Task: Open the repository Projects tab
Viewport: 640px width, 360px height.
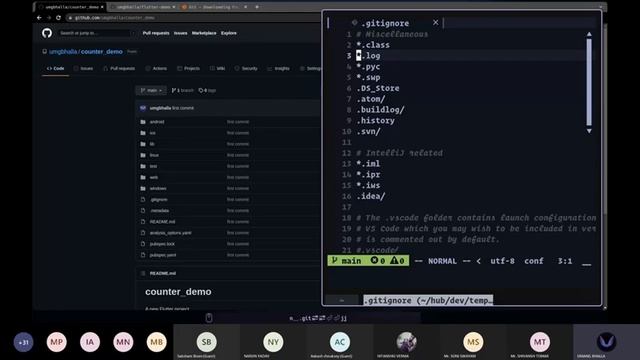Action: (189, 69)
